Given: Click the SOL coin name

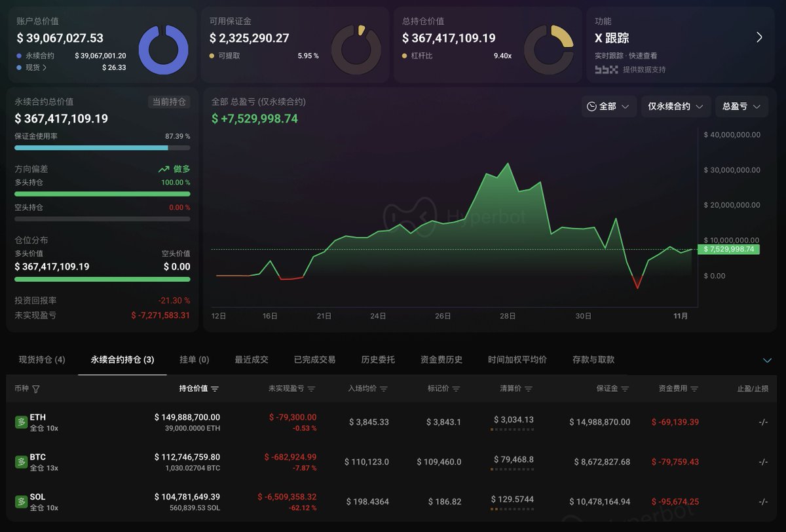Looking at the screenshot, I should (38, 497).
